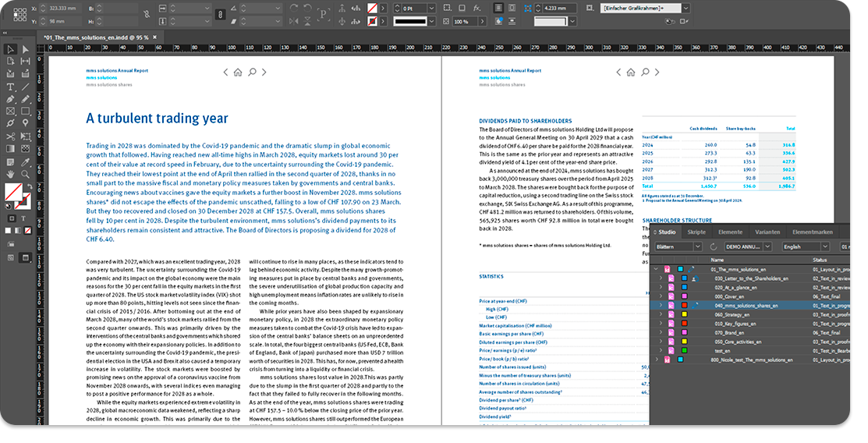This screenshot has height=443, width=868.
Task: Select the Scissors tool
Action: click(x=10, y=136)
